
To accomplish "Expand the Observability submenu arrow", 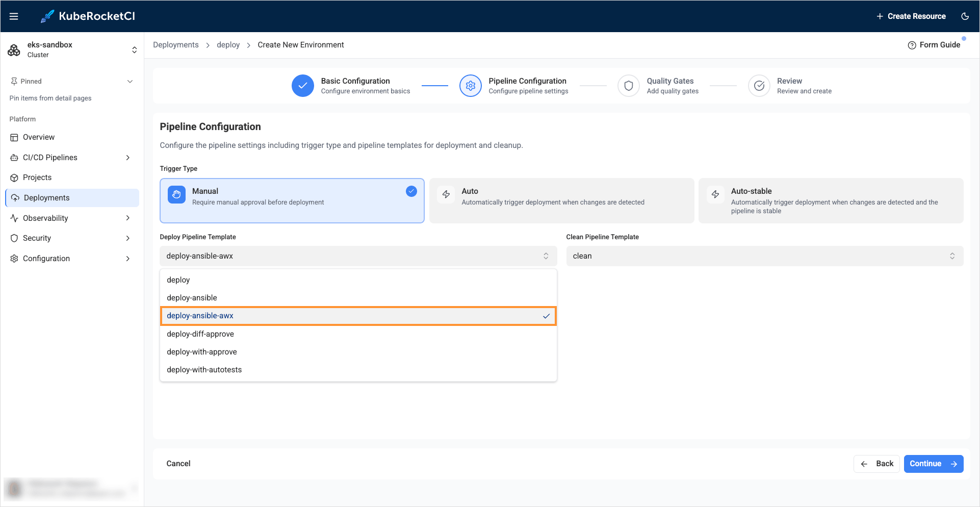I will click(128, 218).
